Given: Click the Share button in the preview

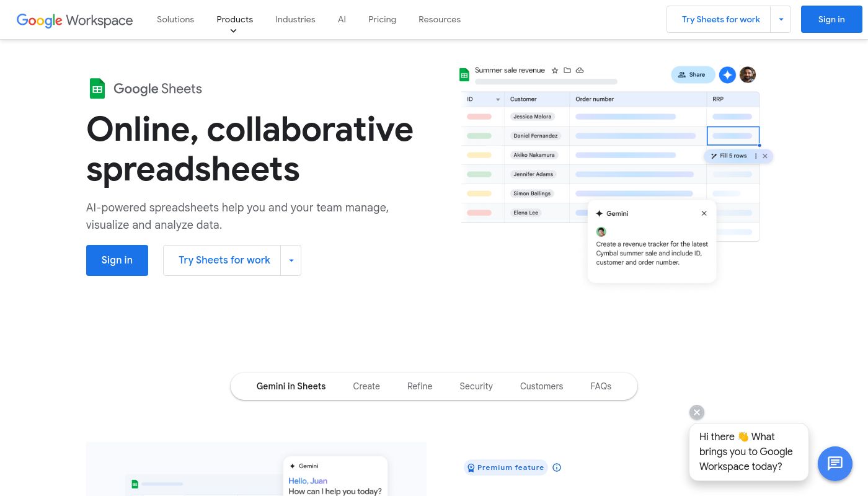Looking at the screenshot, I should click(x=693, y=75).
